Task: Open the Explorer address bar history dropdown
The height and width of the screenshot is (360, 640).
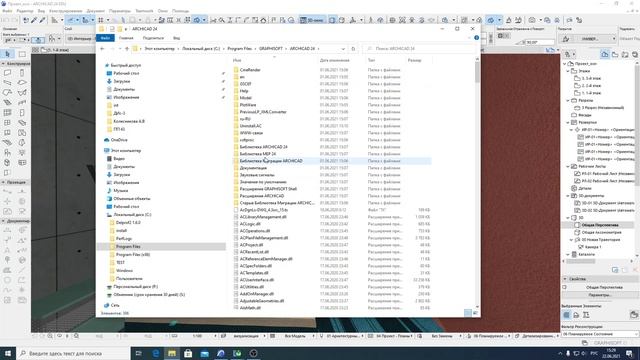Action: coord(343,49)
